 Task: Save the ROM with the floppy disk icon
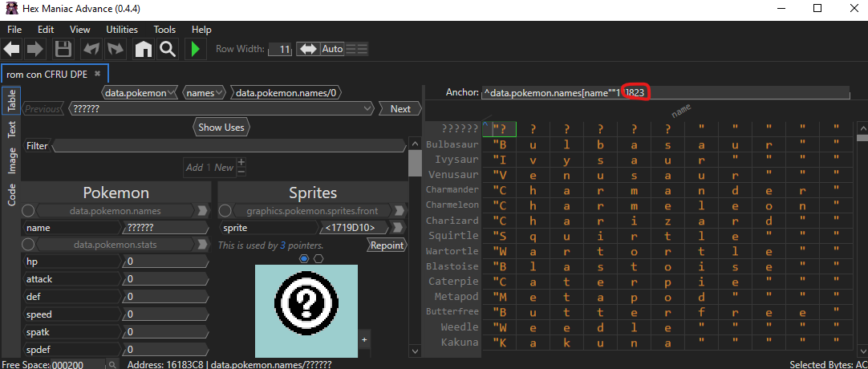(63, 50)
